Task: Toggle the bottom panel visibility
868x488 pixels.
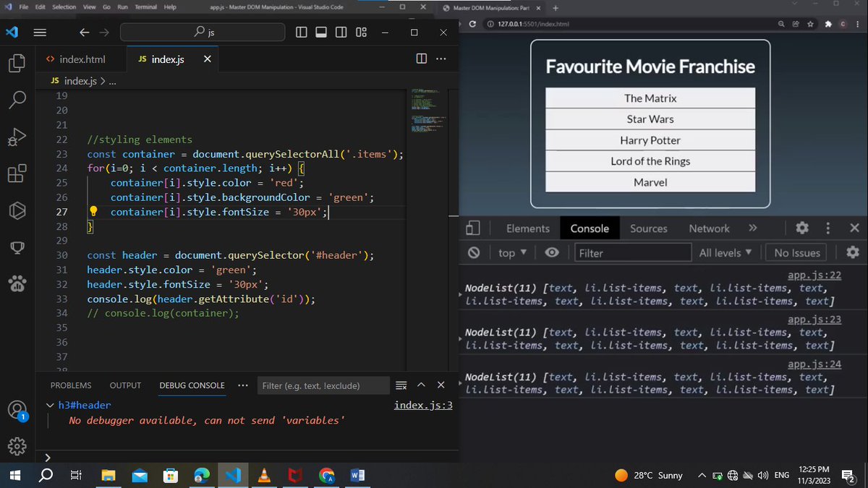Action: (322, 33)
